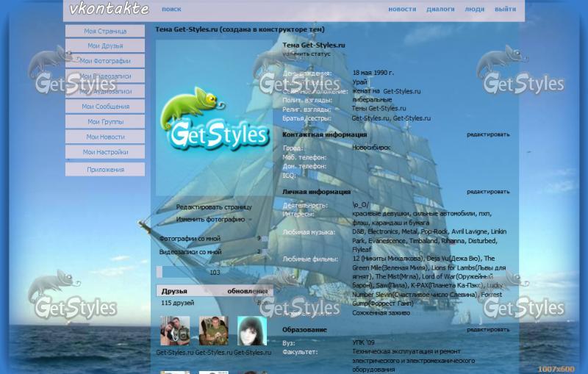Open Моя Страница in the sidebar
Viewport: 588px width, 374px height.
[105, 32]
